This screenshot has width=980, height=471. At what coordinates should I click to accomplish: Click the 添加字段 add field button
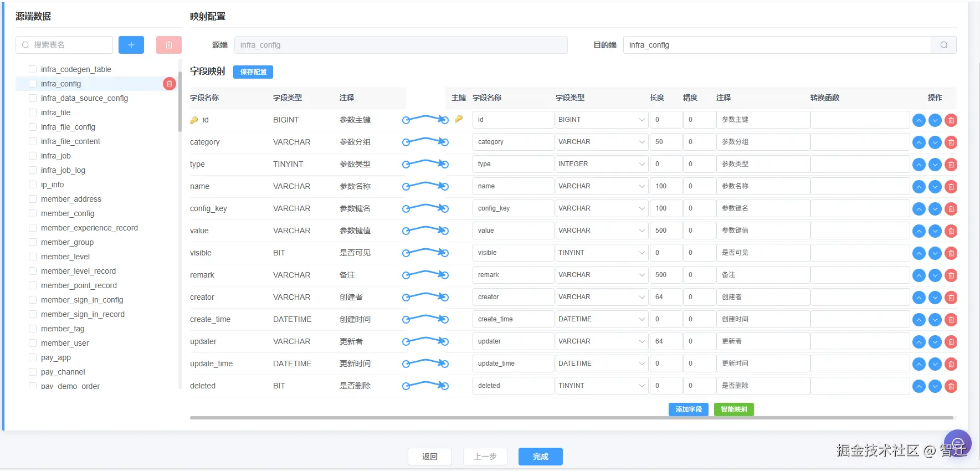click(x=689, y=409)
